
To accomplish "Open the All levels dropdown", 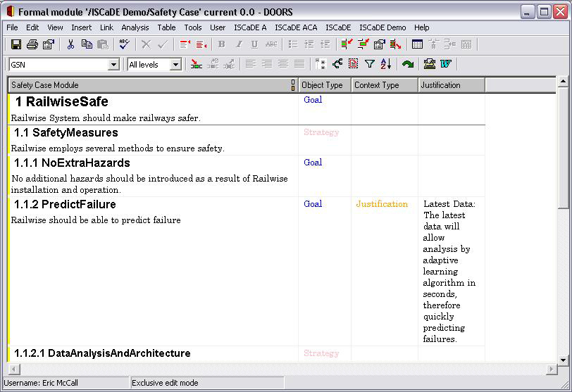I will (175, 65).
